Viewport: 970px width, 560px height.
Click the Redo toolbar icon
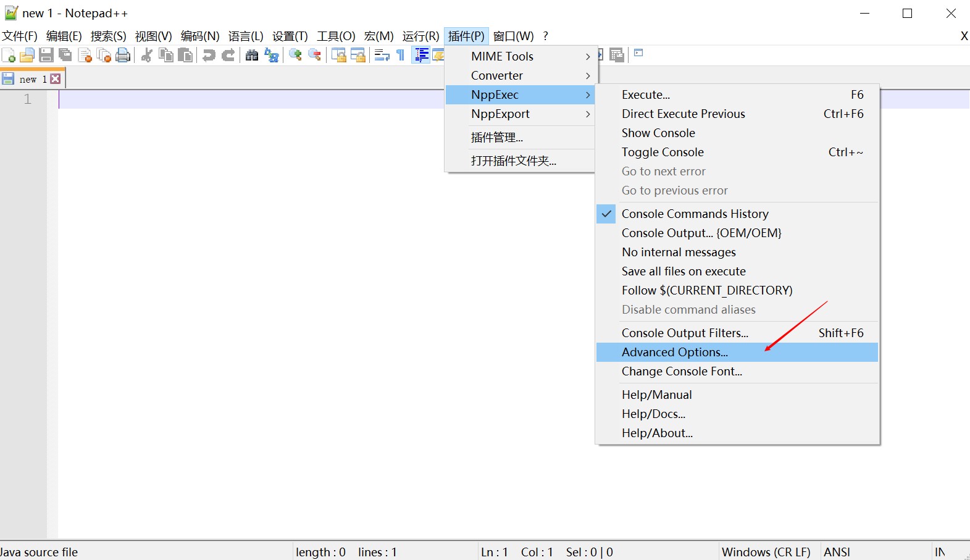tap(228, 56)
